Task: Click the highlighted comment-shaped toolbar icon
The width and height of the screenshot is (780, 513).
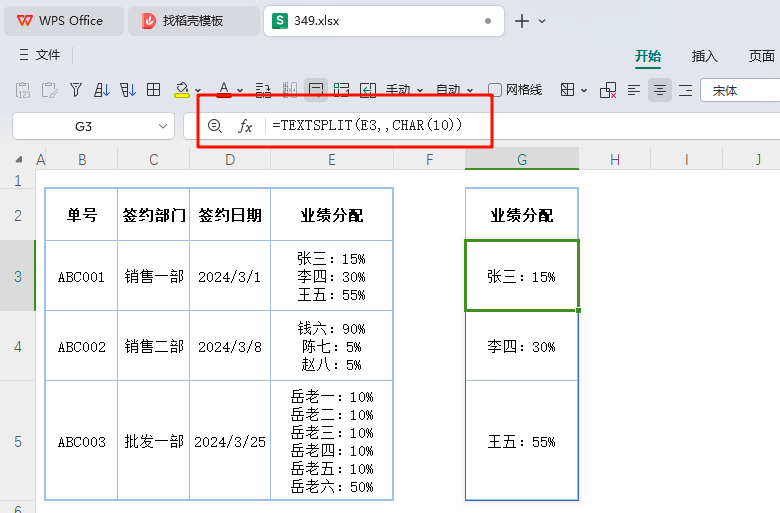Action: (316, 90)
